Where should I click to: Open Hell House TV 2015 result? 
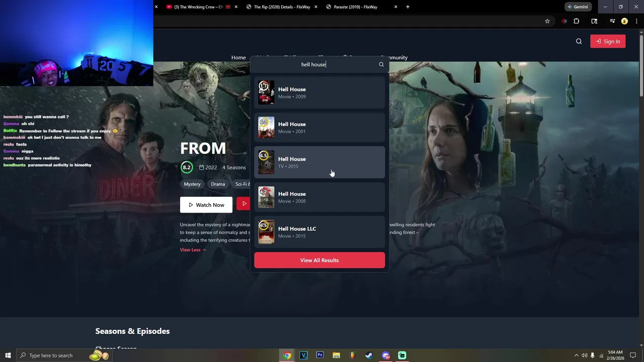[x=319, y=162]
